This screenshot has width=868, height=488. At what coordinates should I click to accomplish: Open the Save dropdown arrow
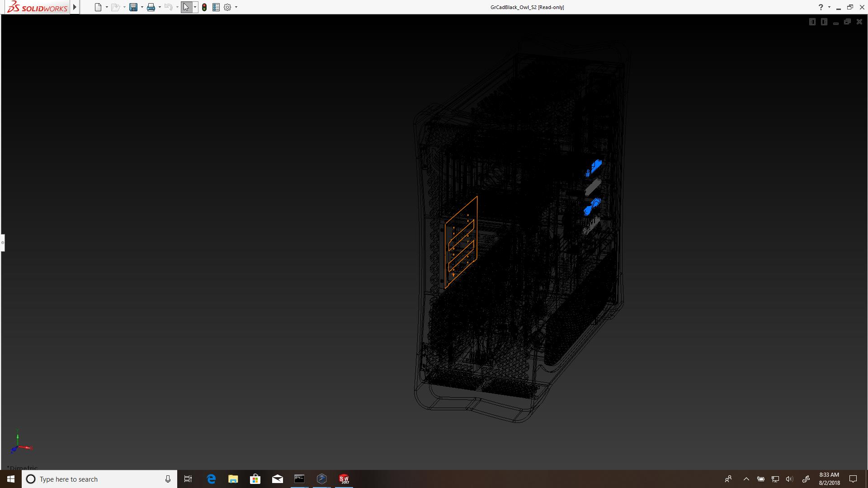click(142, 7)
